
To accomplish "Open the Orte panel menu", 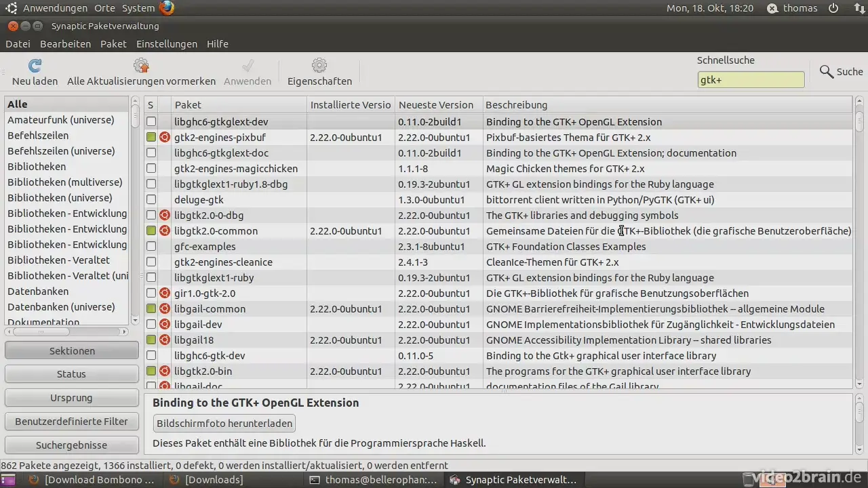I will (x=105, y=8).
